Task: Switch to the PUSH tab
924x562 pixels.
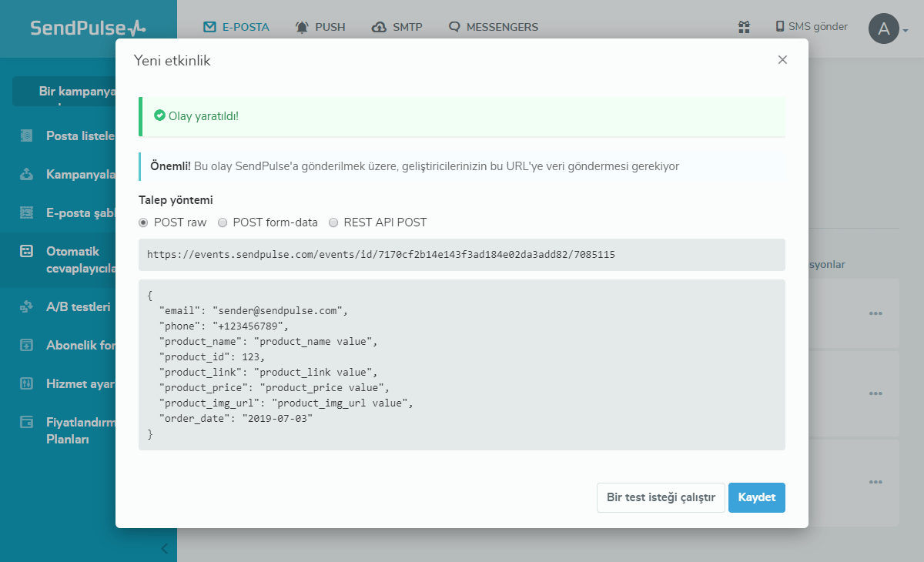Action: [x=320, y=27]
